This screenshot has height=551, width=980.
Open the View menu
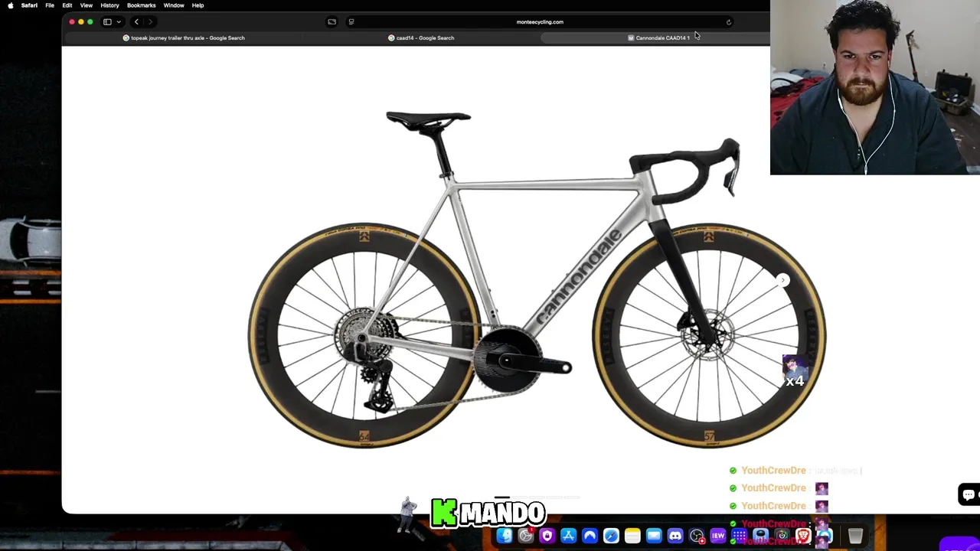(x=87, y=5)
